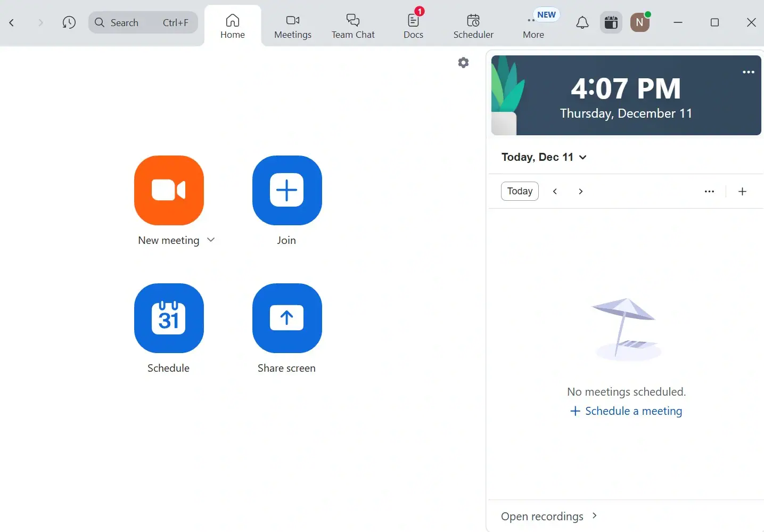
Task: Open the history clock icon
Action: coord(69,23)
